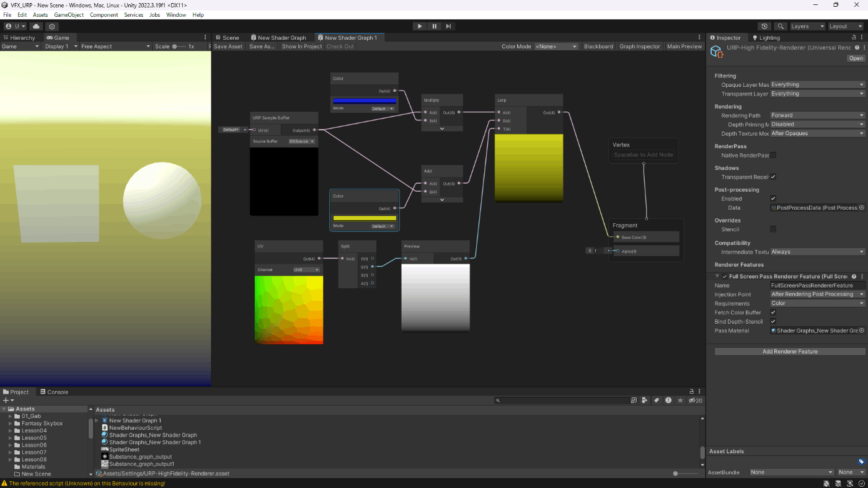Viewport: 868px width, 488px height.
Task: Open the Requirements dropdown set to Color
Action: click(x=817, y=303)
